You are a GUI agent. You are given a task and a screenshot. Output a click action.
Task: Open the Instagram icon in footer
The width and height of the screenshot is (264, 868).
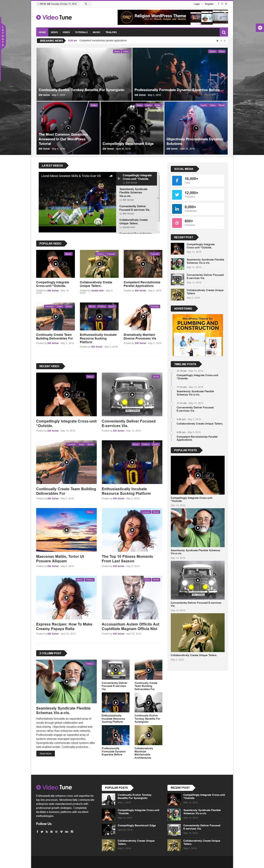[x=72, y=832]
